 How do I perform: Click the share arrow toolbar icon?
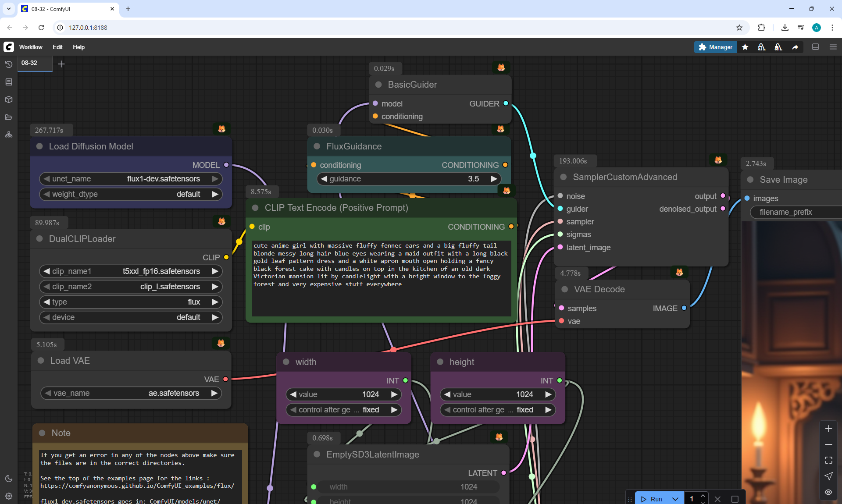point(795,47)
